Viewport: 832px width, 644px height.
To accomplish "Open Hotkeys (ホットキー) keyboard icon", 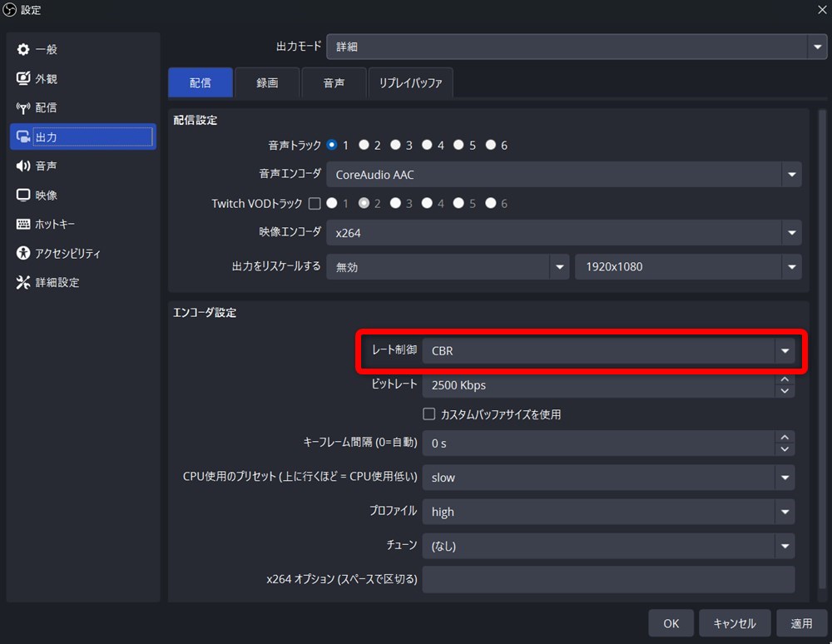I will click(x=23, y=224).
